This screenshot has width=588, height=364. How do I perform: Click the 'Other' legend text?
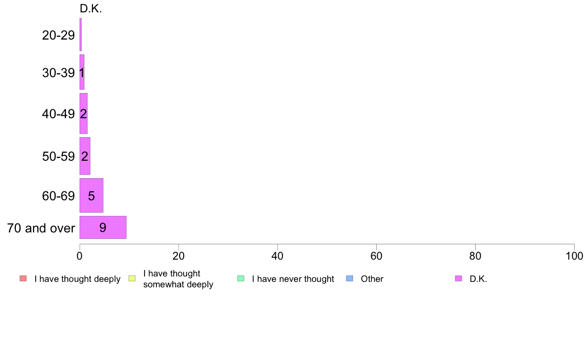point(372,279)
